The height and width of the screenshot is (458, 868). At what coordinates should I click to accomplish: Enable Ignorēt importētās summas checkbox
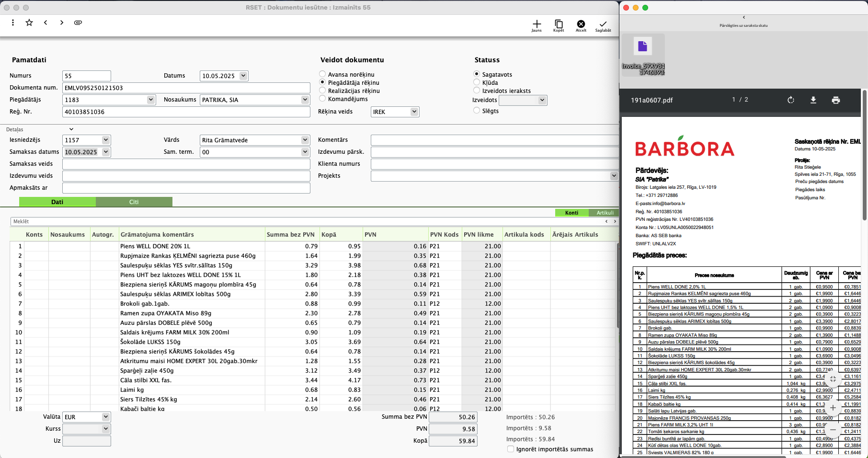(511, 449)
